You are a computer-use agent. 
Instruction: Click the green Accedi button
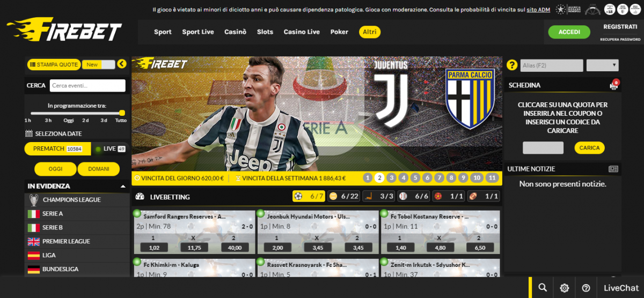pyautogui.click(x=569, y=32)
